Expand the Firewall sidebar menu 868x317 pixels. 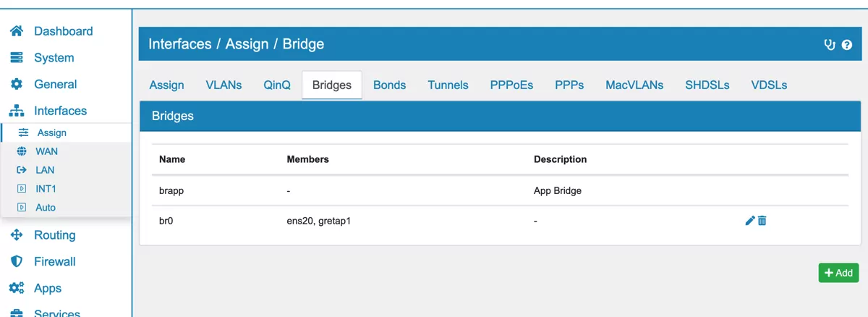point(55,261)
